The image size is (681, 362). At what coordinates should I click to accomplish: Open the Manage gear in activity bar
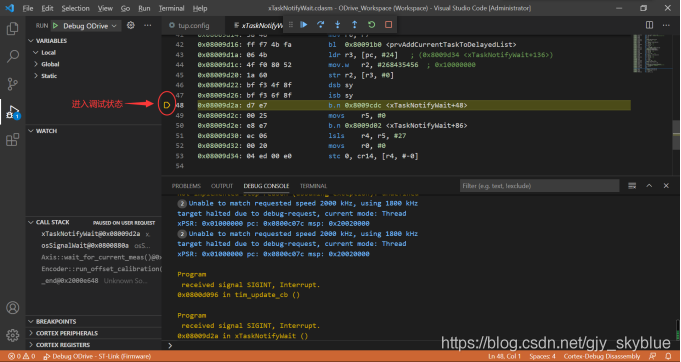(13, 335)
